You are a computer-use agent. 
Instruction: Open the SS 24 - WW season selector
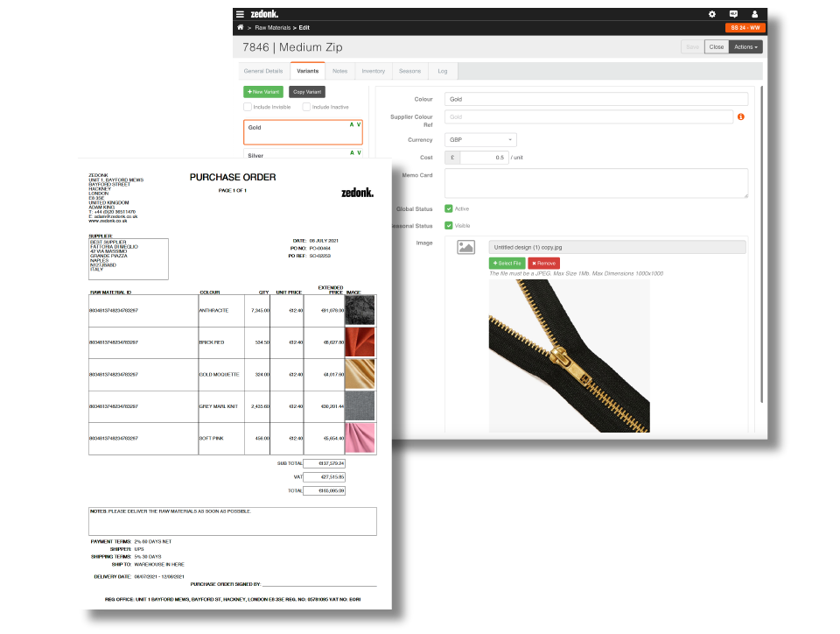pos(745,28)
